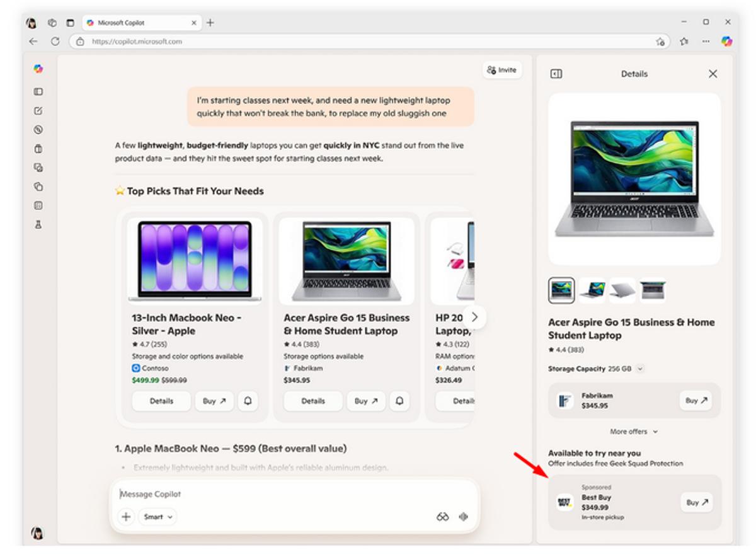Select the third closed-lid laptop thumbnail
The image size is (756, 557).
click(622, 290)
